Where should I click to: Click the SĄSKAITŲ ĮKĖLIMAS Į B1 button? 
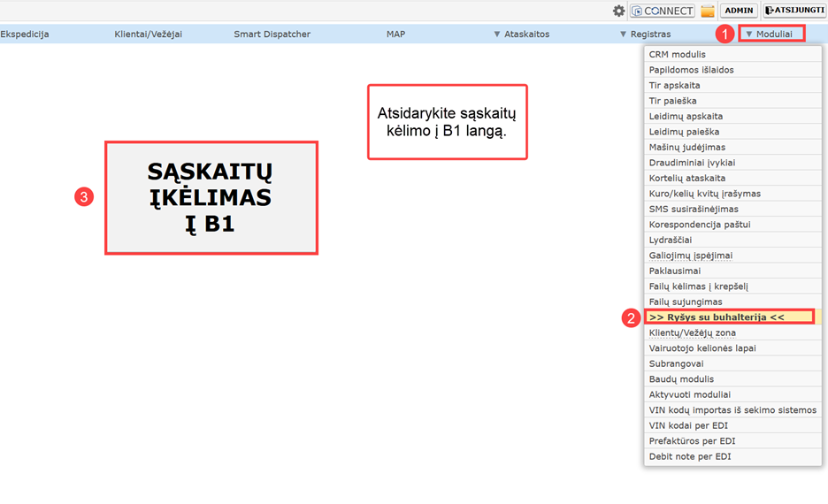(211, 198)
